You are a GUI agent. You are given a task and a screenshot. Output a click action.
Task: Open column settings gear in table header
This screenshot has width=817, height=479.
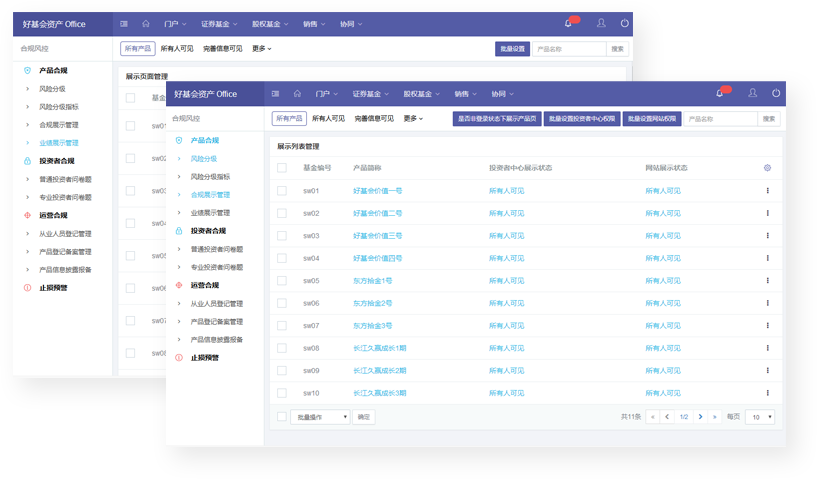pos(767,168)
